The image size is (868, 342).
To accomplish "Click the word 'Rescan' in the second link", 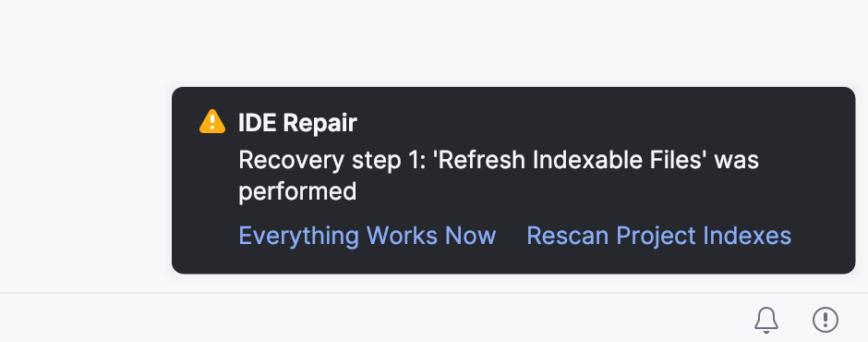I will (568, 236).
